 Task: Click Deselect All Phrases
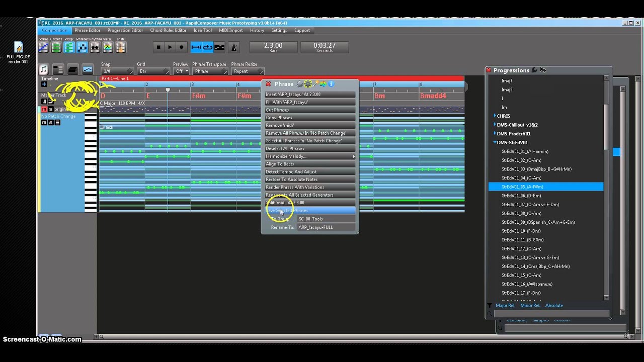[310, 148]
